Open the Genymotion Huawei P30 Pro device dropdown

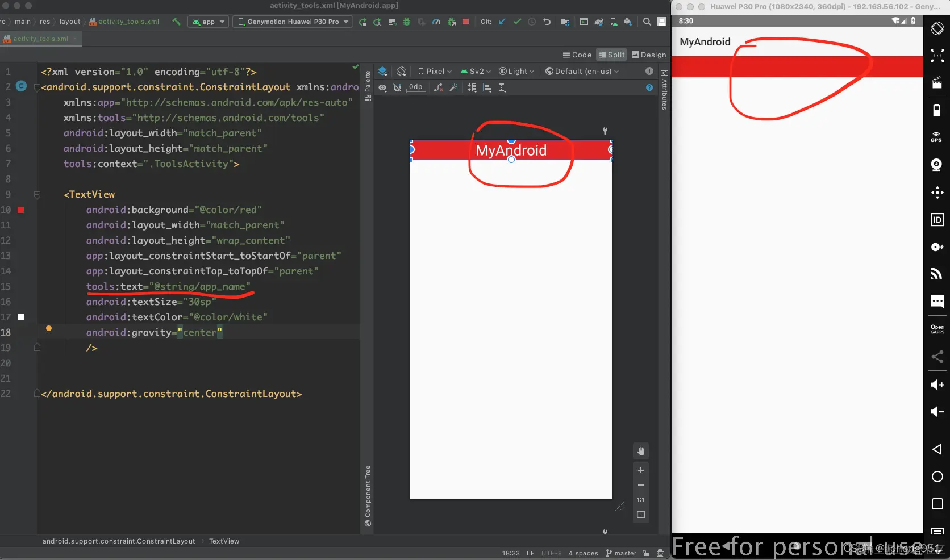coord(293,22)
